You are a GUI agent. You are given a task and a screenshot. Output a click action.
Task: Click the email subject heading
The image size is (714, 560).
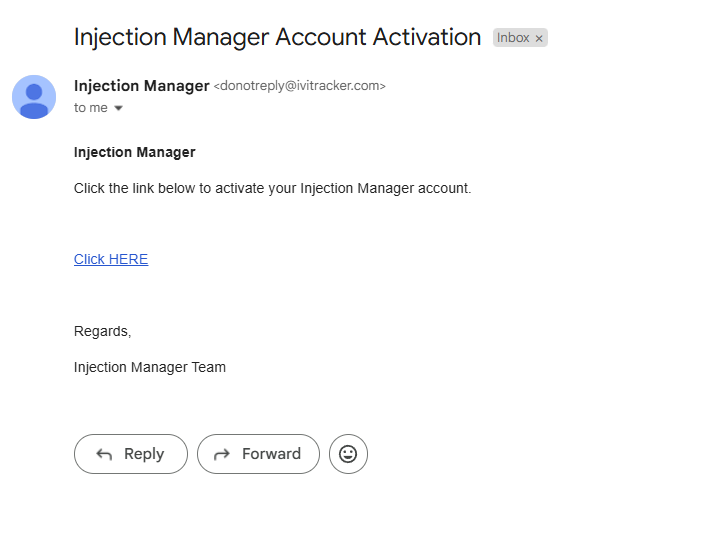pyautogui.click(x=277, y=37)
